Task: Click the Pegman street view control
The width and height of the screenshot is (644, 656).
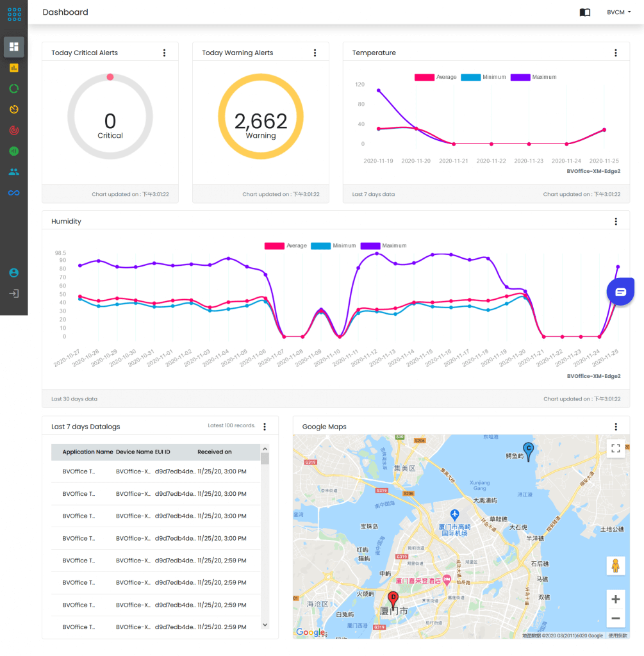Action: (x=615, y=566)
